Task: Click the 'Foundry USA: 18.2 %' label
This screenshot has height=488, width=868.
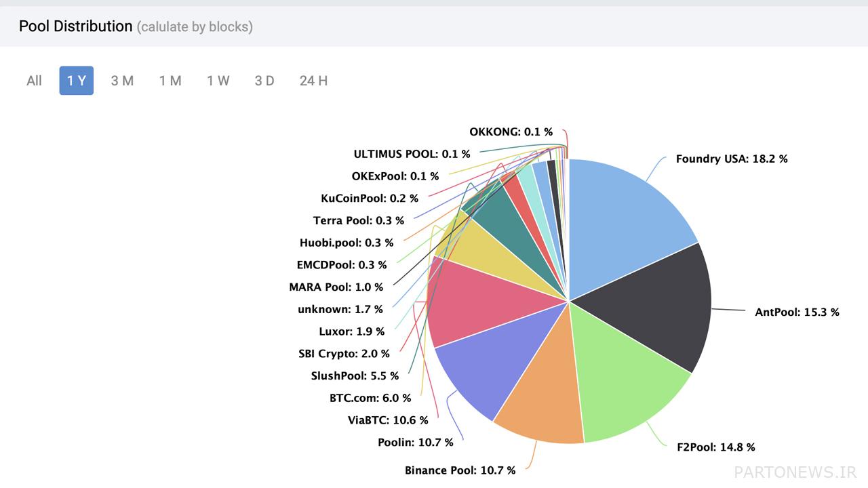Action: click(x=732, y=159)
